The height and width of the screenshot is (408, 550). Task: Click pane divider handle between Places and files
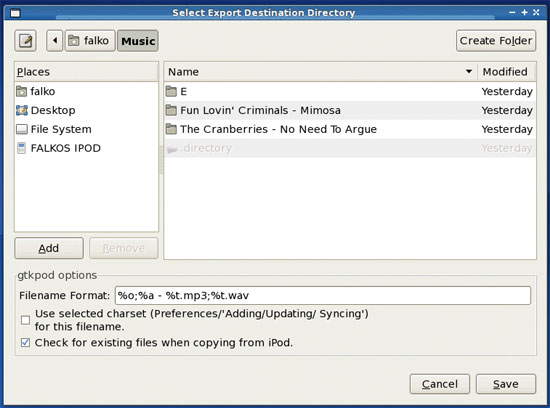point(161,160)
